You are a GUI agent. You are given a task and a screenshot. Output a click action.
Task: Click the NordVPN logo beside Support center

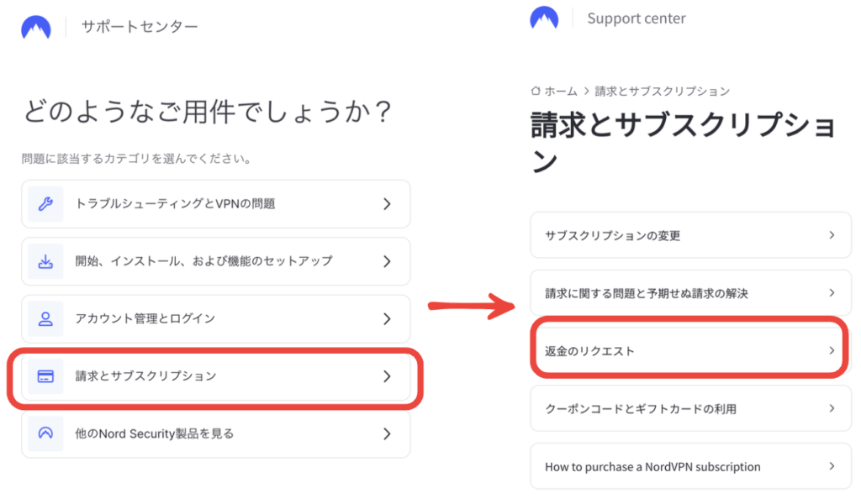tap(544, 18)
